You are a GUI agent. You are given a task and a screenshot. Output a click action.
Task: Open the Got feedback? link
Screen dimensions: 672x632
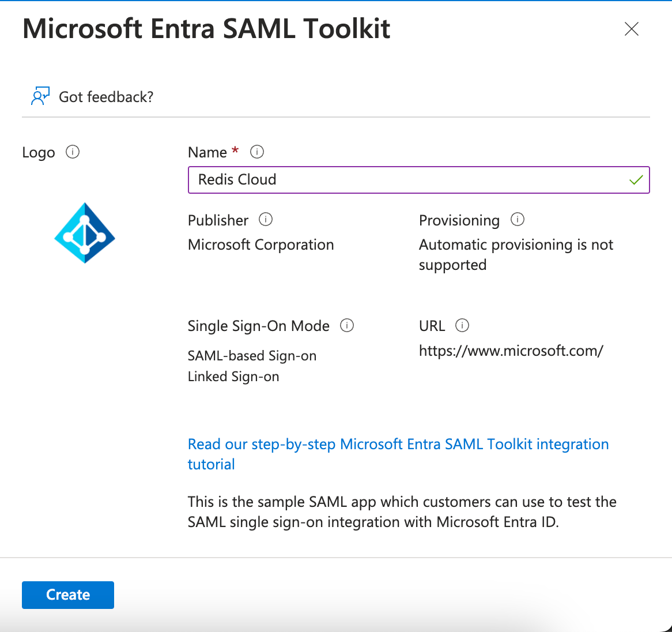[106, 97]
